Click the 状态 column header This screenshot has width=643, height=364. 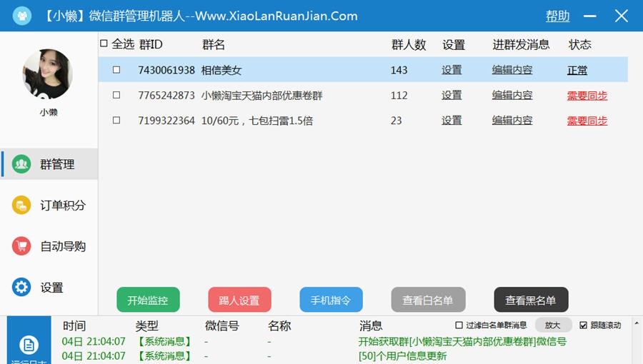pos(580,44)
